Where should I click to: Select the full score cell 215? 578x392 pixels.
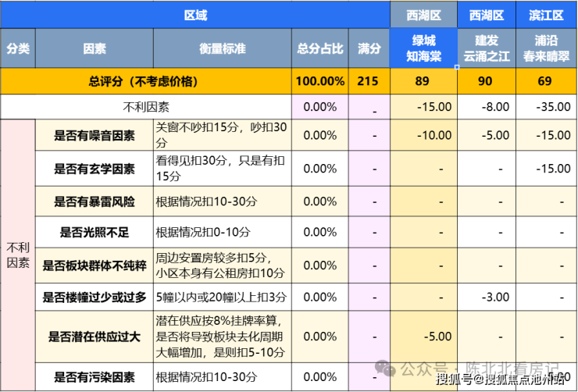click(369, 81)
